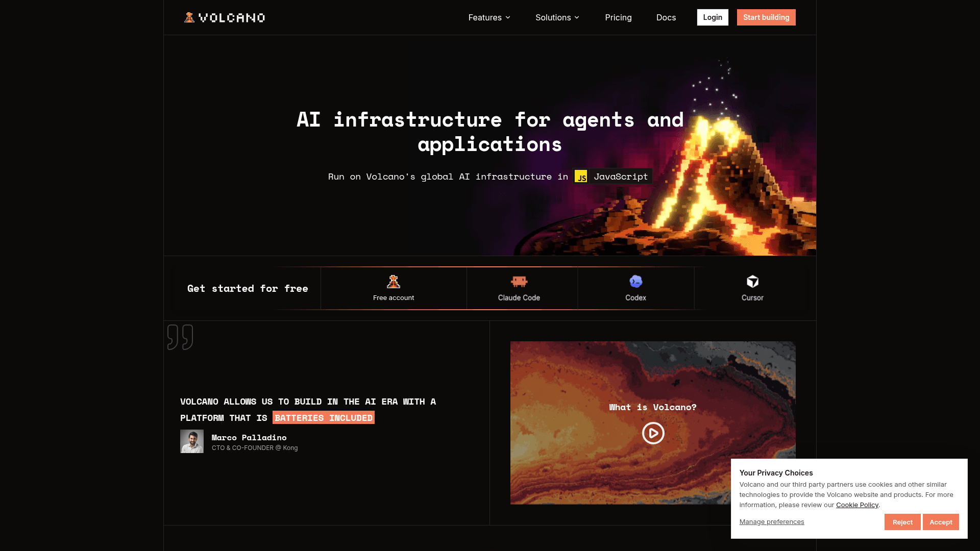Expand the Features menu chevron

click(508, 17)
